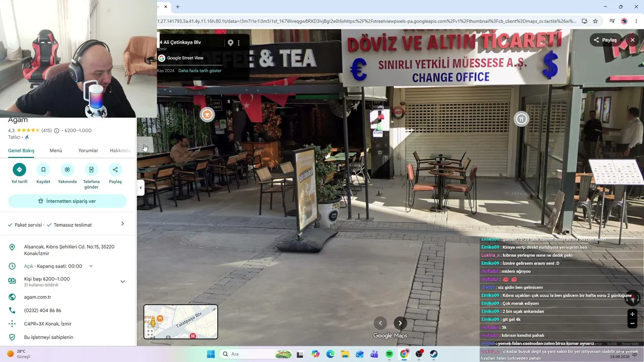The height and width of the screenshot is (362, 644).
Task: Open the Street View three-dot options menu
Action: tap(239, 43)
